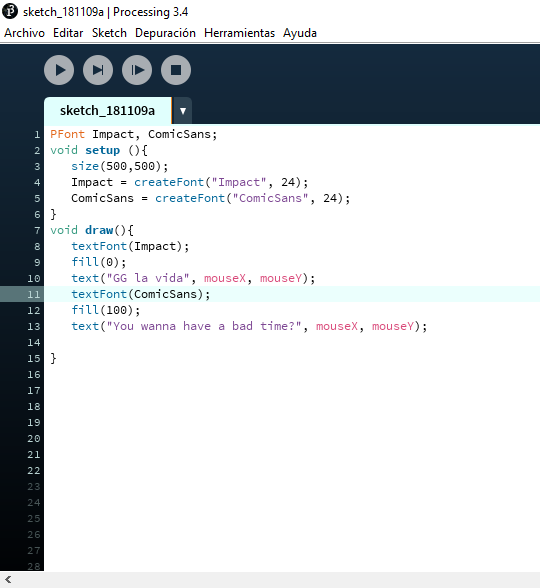Open the Editar menu
The width and height of the screenshot is (540, 588).
click(68, 33)
